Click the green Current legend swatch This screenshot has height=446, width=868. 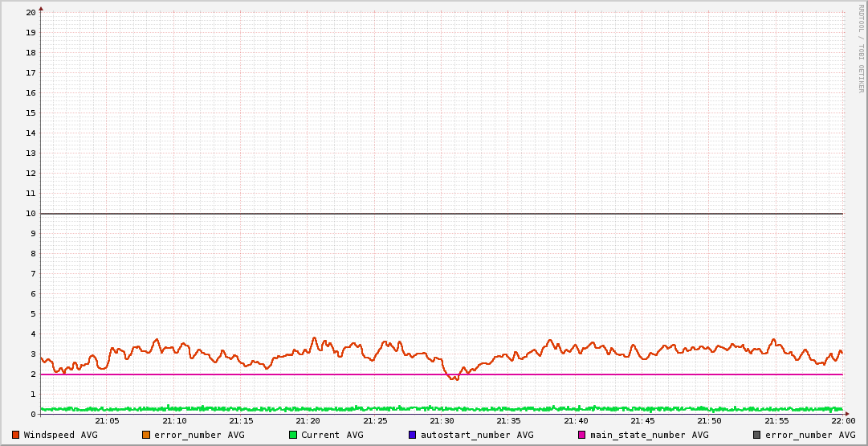coord(293,435)
